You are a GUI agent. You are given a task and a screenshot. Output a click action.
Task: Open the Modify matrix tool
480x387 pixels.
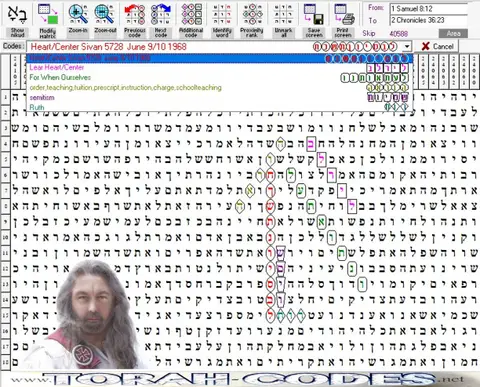48,20
